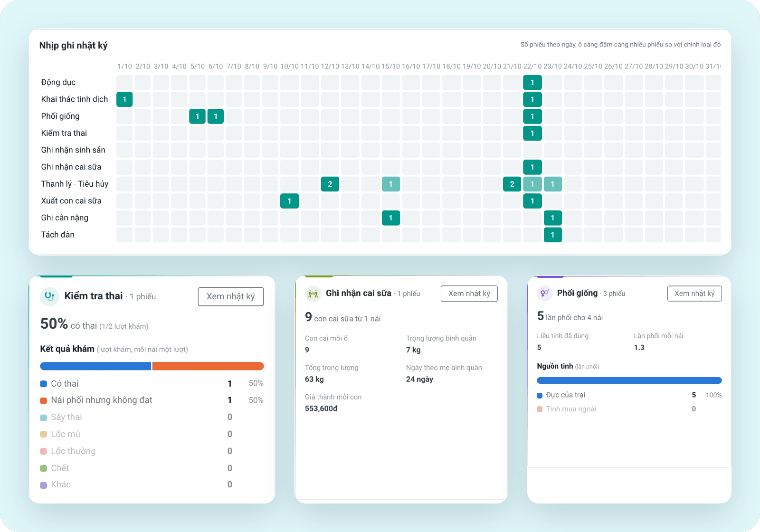
Task: Select Kiểm tra thai cell on 22/10
Action: click(532, 133)
